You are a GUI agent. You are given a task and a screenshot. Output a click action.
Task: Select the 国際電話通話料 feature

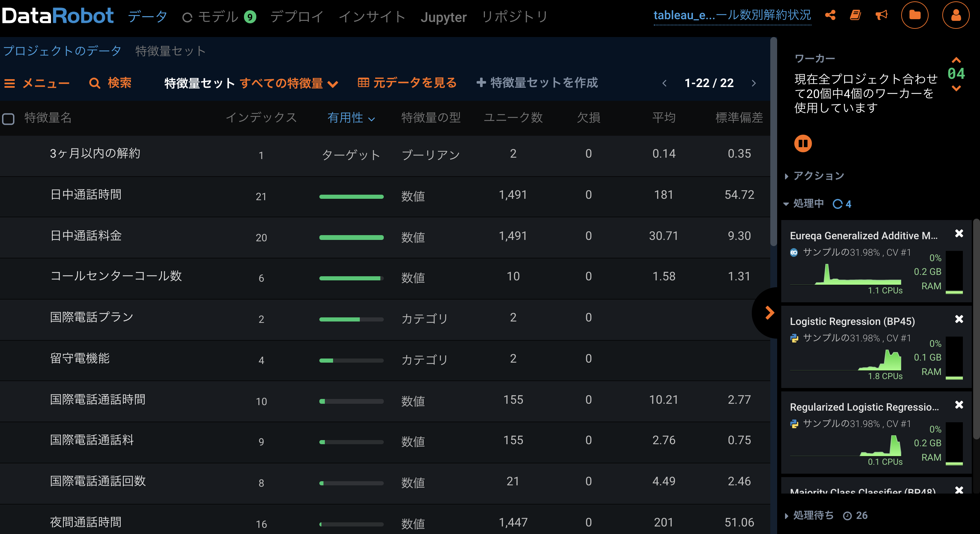(x=92, y=440)
